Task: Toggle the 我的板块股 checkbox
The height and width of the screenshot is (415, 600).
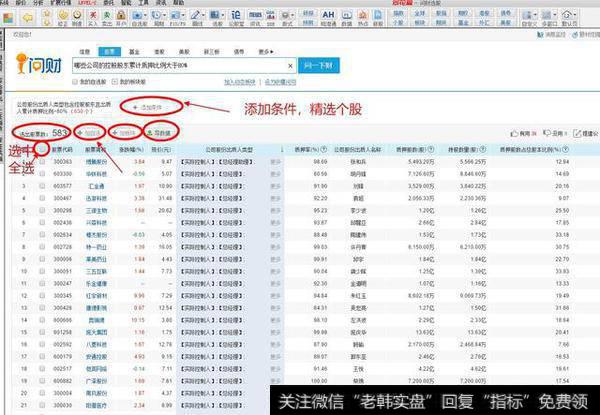Action: pos(114,81)
